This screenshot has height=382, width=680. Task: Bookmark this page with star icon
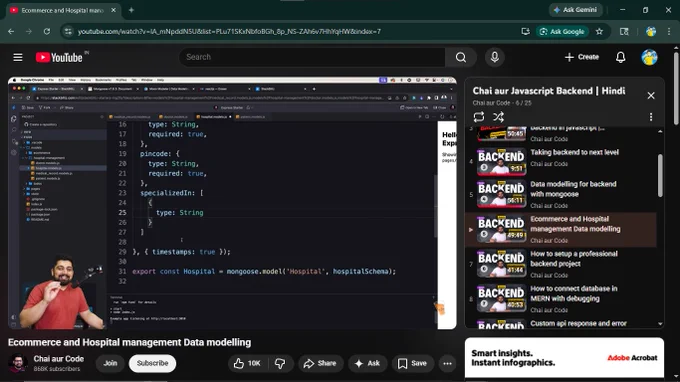pyautogui.click(x=599, y=31)
